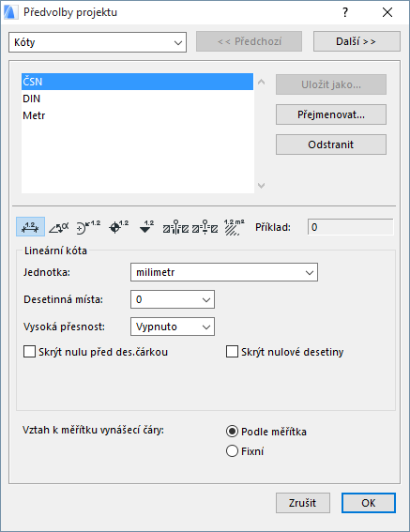Click the list scroll down arrow

262,185
